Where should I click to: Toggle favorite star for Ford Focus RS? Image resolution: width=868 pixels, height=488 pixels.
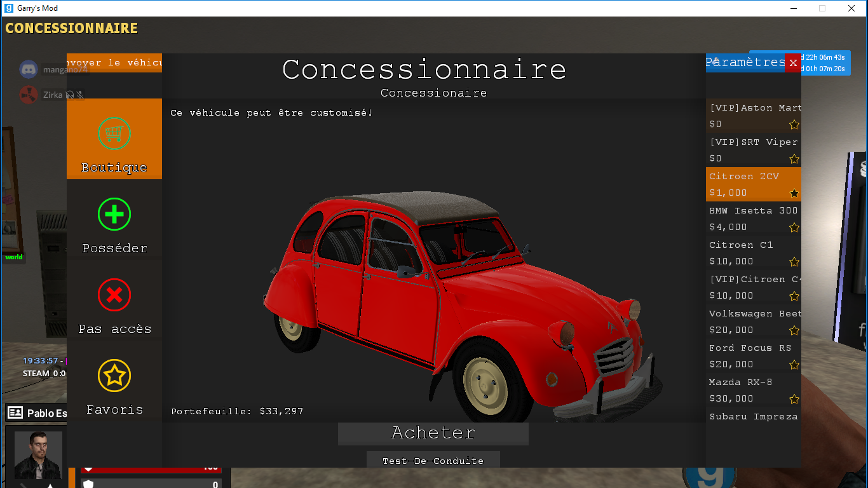tap(794, 365)
